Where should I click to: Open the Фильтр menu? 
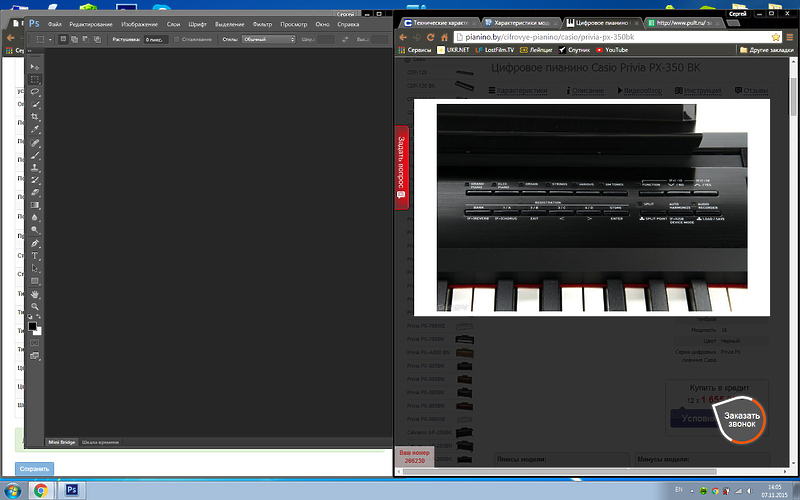click(262, 24)
